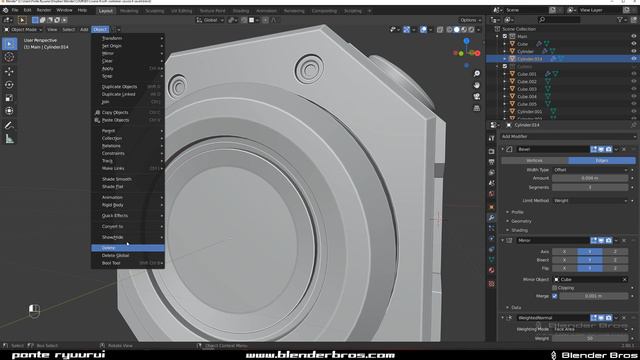
Task: Click the orientation gizmo Z axis dot
Action: pos(467,41)
